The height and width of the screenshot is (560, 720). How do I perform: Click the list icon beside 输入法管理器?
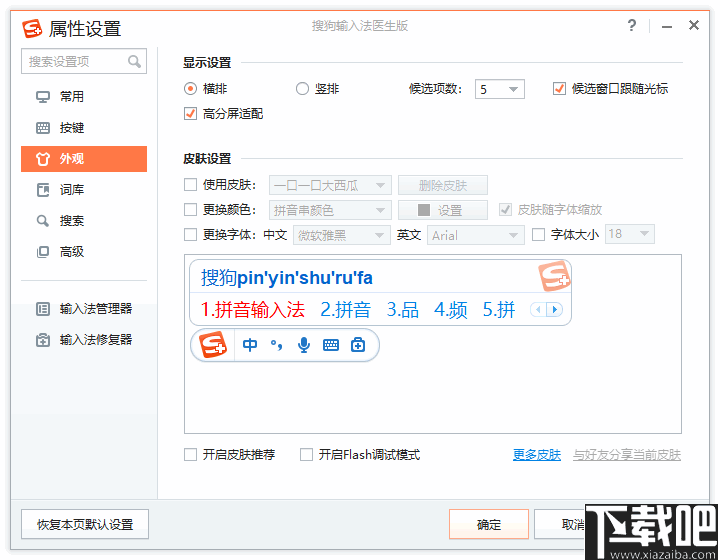(43, 309)
